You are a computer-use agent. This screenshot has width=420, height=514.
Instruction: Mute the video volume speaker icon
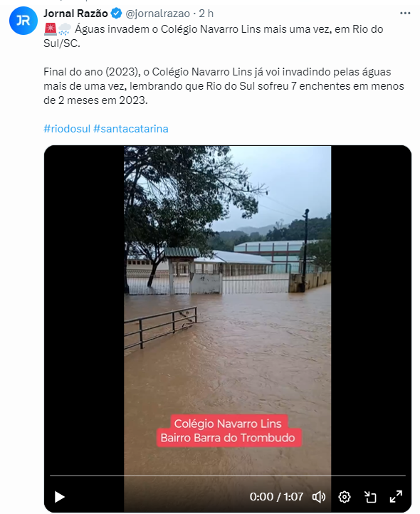click(x=319, y=497)
